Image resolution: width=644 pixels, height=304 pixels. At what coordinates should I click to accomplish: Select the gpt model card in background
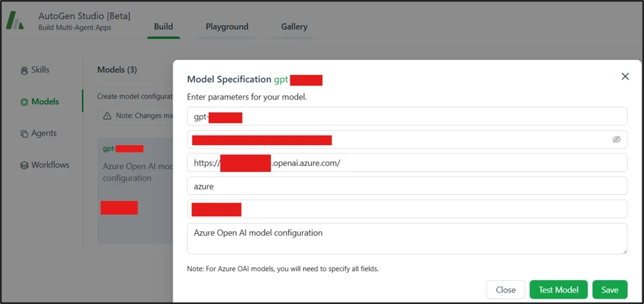point(134,191)
